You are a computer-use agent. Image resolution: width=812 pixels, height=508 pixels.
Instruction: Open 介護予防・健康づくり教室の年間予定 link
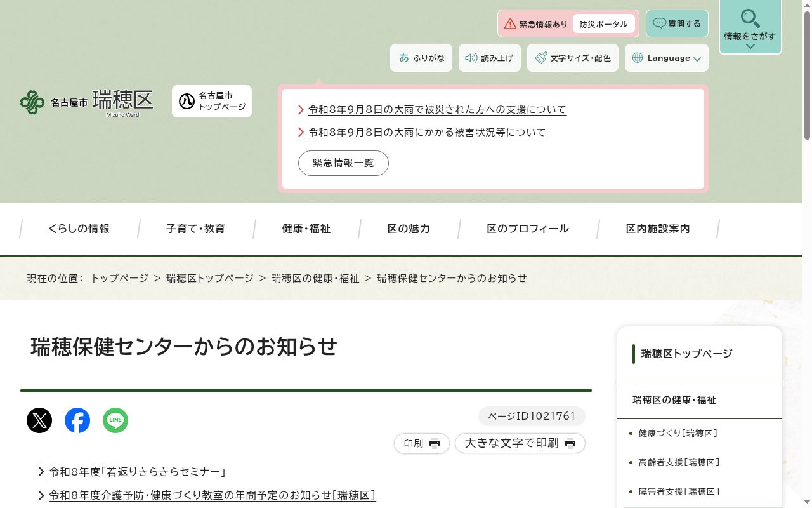click(x=213, y=495)
